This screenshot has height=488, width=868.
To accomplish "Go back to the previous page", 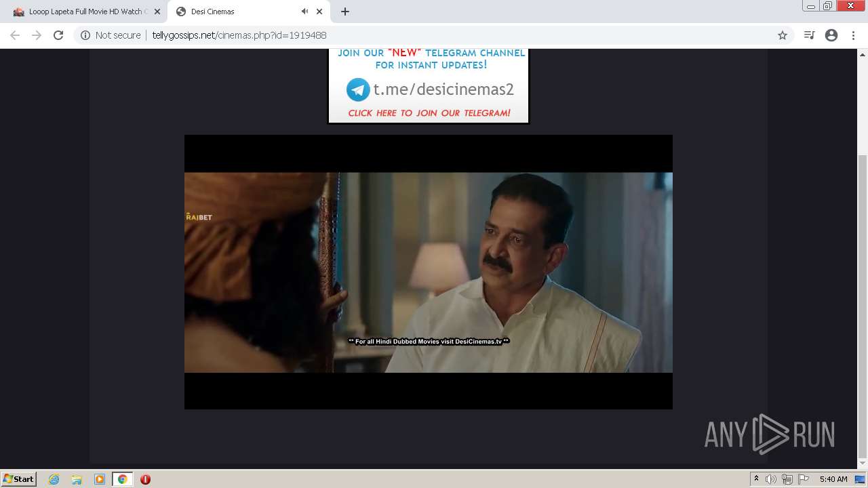I will tap(15, 35).
